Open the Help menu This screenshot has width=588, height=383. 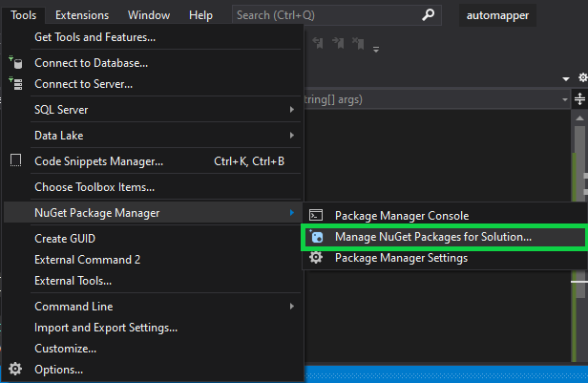click(x=200, y=15)
